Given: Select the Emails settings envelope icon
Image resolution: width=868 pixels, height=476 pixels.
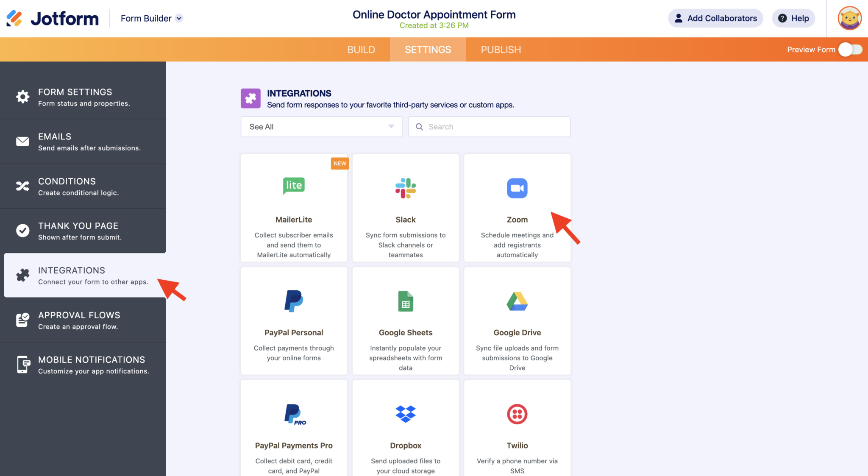Looking at the screenshot, I should tap(22, 141).
